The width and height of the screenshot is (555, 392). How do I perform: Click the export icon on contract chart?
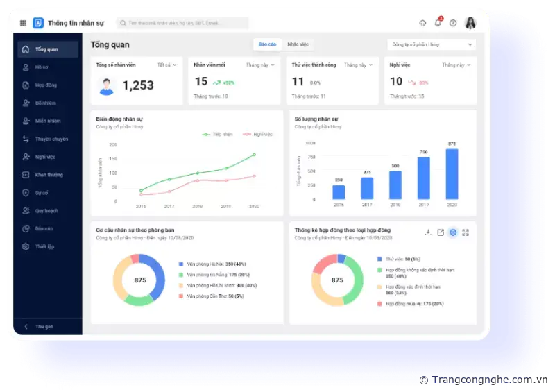point(441,232)
